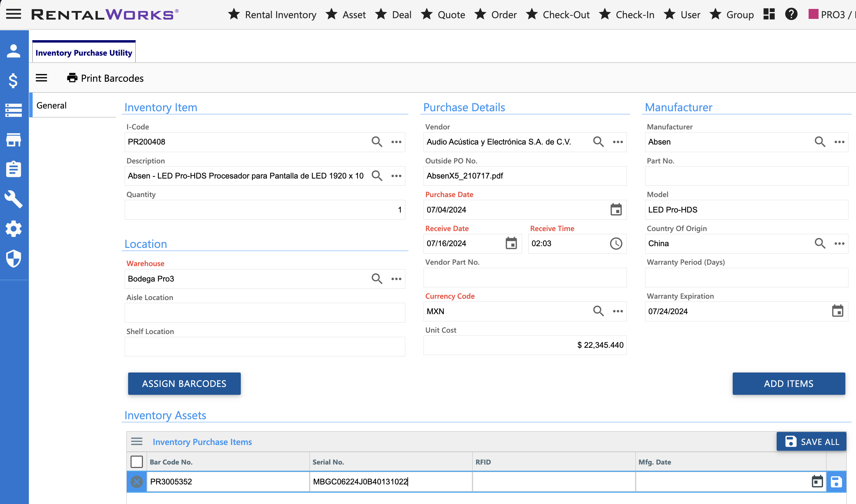Expand Currency Code more options dots
Viewport: 856px width, 504px height.
point(618,311)
